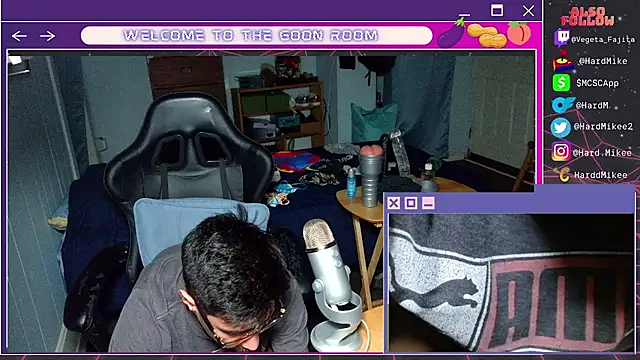Click the forward arrow in overlay bar
Image resolution: width=640 pixels, height=360 pixels.
(x=47, y=36)
